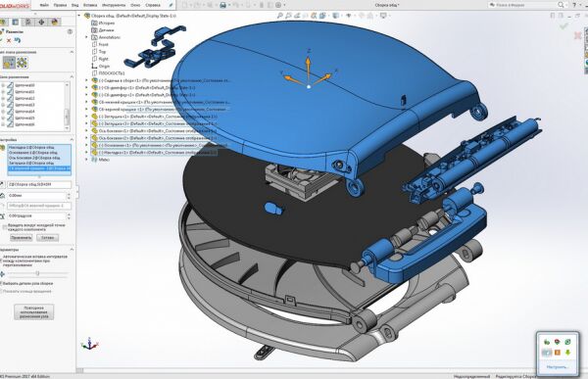Switch to DisplayManager color ball tab

point(54,23)
